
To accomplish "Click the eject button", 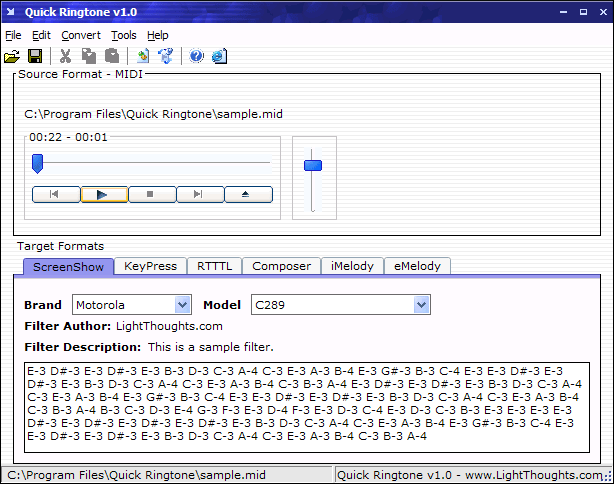I will (248, 195).
